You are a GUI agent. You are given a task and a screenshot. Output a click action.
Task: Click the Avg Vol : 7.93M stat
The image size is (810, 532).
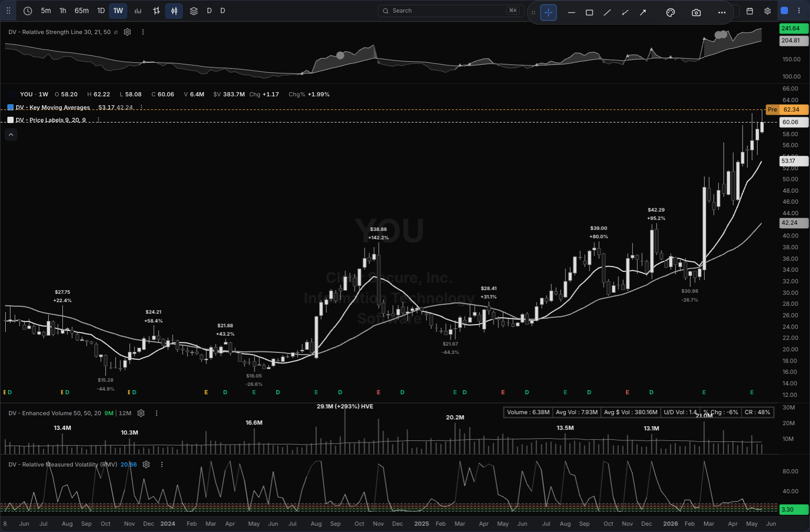[x=576, y=412]
